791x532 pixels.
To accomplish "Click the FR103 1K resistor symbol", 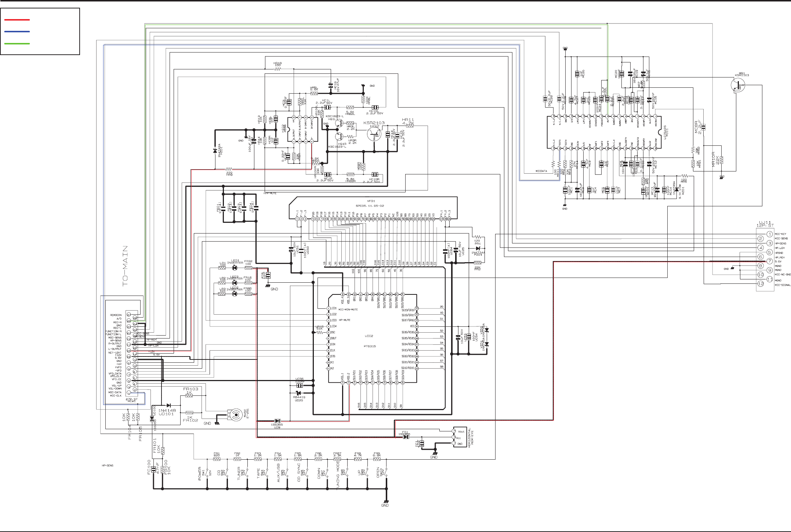I will coord(189,396).
